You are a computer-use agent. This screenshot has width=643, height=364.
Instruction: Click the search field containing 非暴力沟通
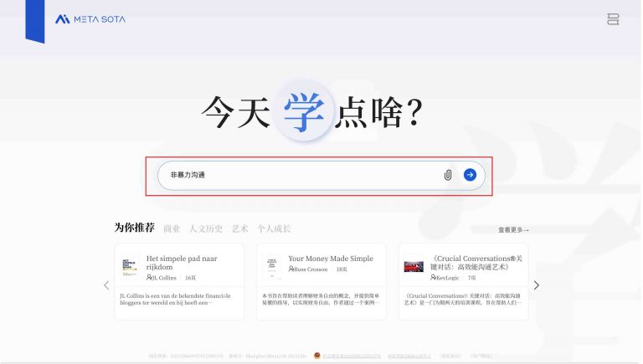tap(301, 175)
